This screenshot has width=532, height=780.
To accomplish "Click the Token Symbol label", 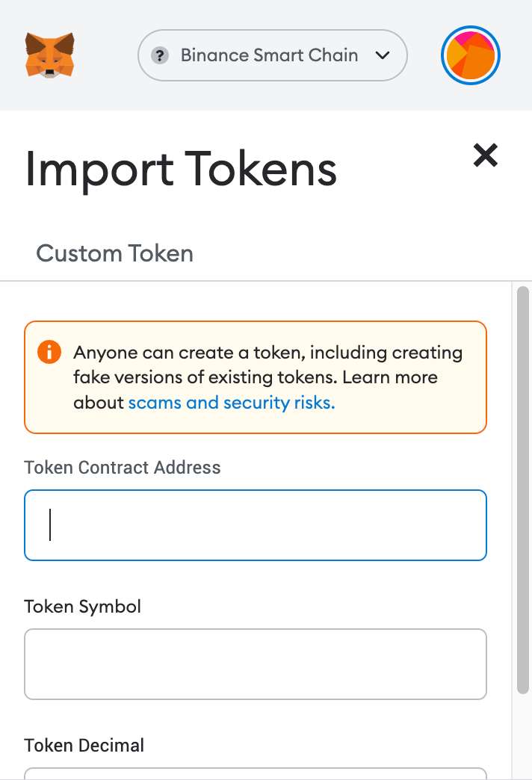I will (83, 606).
